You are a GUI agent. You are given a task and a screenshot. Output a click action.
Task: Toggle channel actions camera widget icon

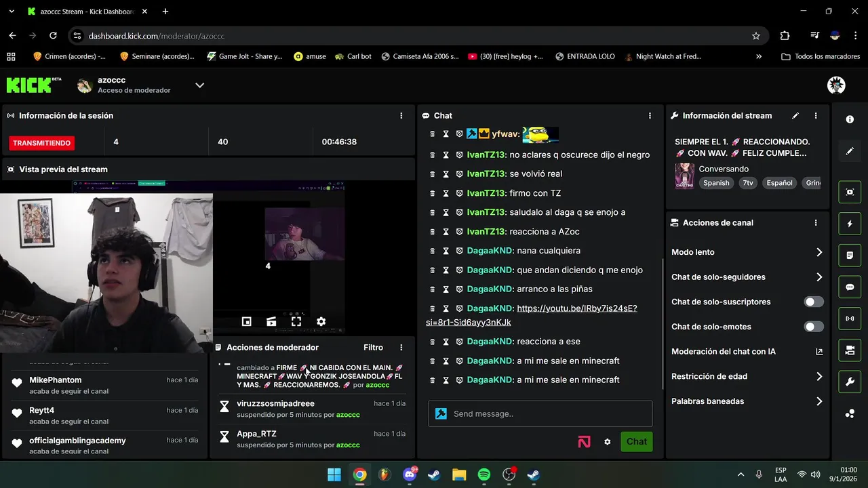850,350
